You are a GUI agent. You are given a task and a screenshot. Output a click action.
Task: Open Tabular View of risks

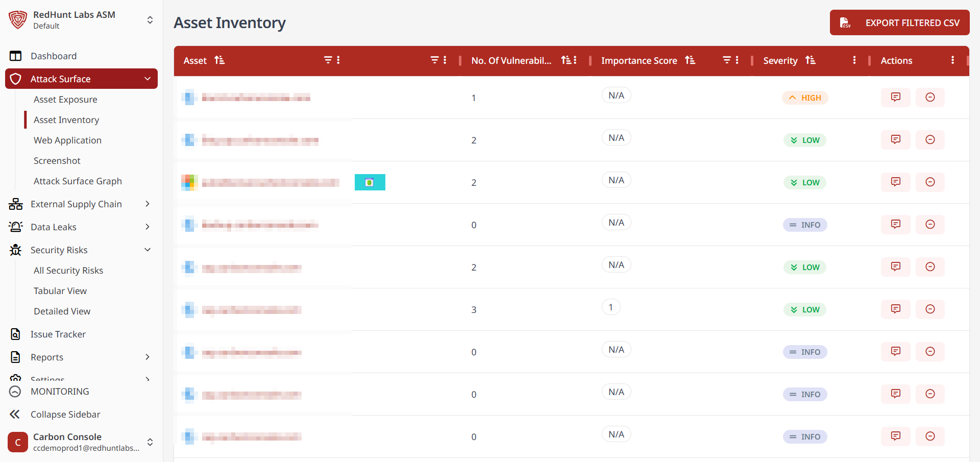[x=60, y=291]
